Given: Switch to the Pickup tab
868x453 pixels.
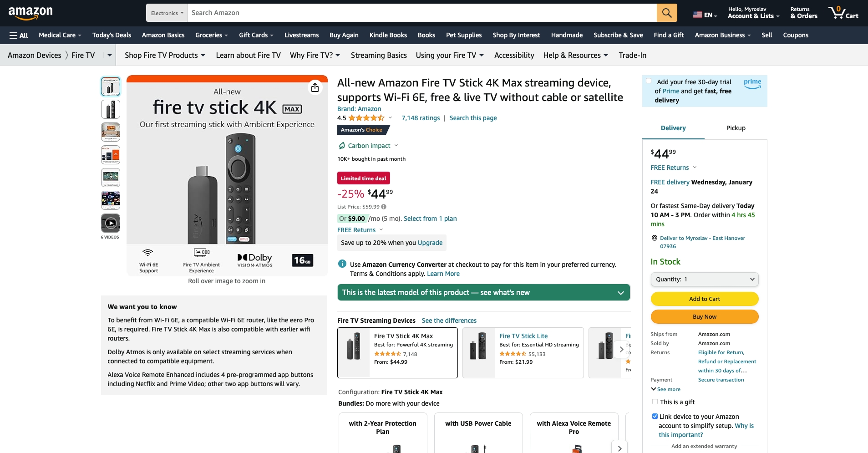Looking at the screenshot, I should [x=736, y=128].
